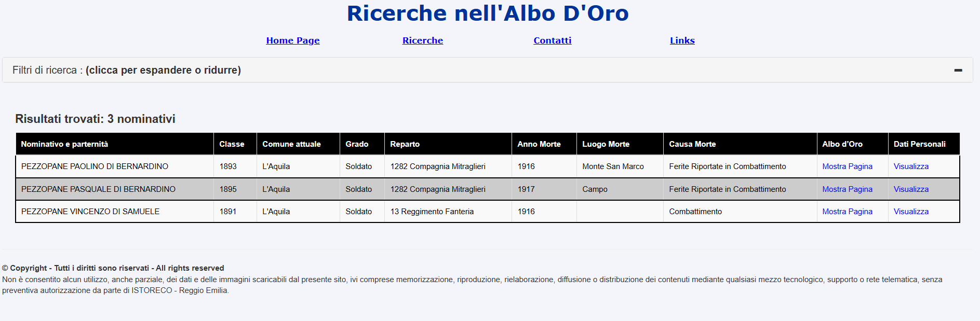980x321 pixels.
Task: Click the Causa Morte column header
Action: pos(740,144)
